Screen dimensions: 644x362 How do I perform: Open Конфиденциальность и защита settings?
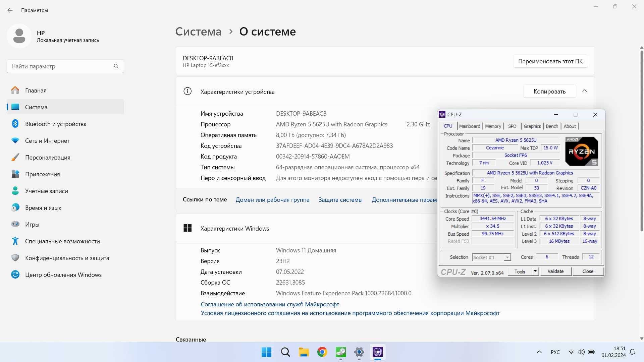tap(65, 258)
